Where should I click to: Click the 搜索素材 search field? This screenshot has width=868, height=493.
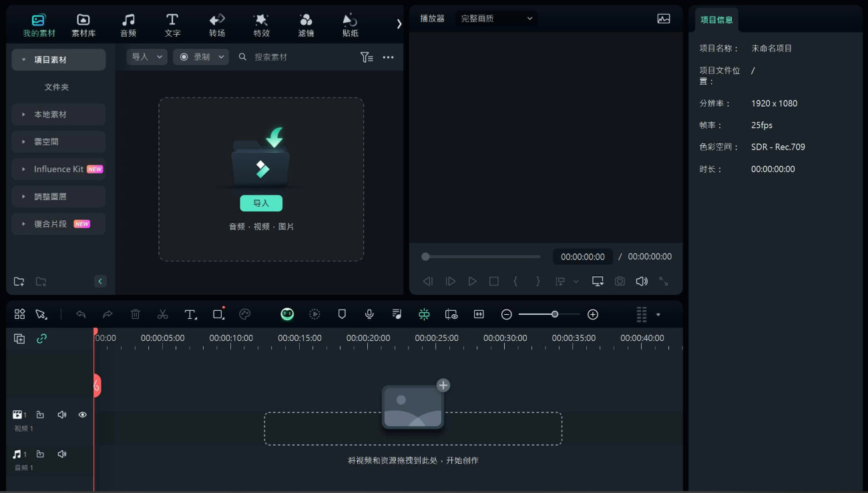click(x=300, y=57)
